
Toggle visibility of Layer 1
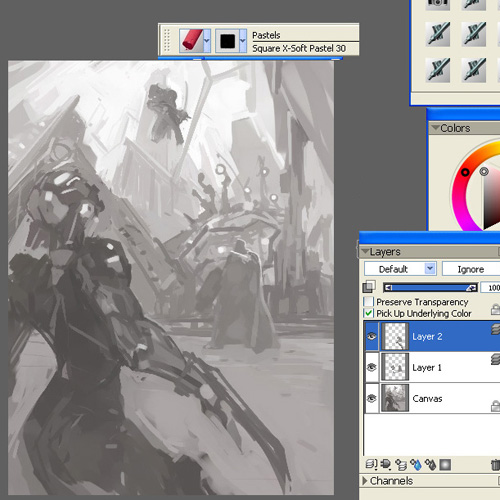tap(372, 367)
